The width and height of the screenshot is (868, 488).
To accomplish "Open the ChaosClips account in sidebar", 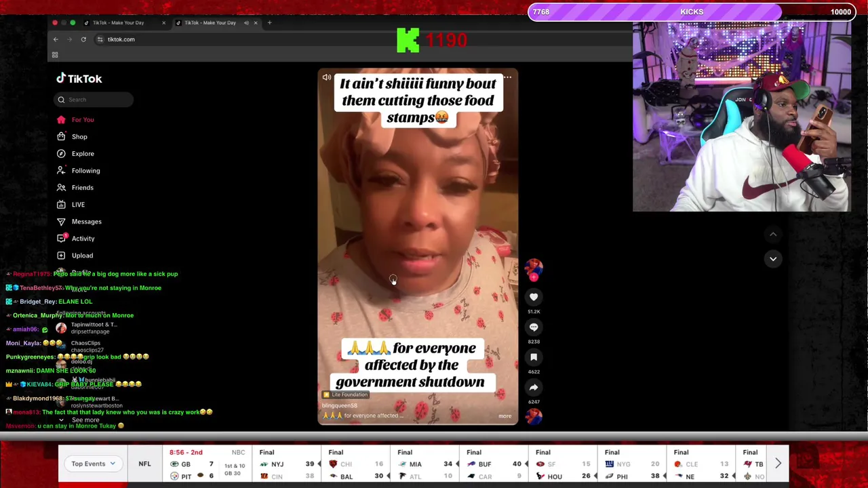I will (x=85, y=346).
